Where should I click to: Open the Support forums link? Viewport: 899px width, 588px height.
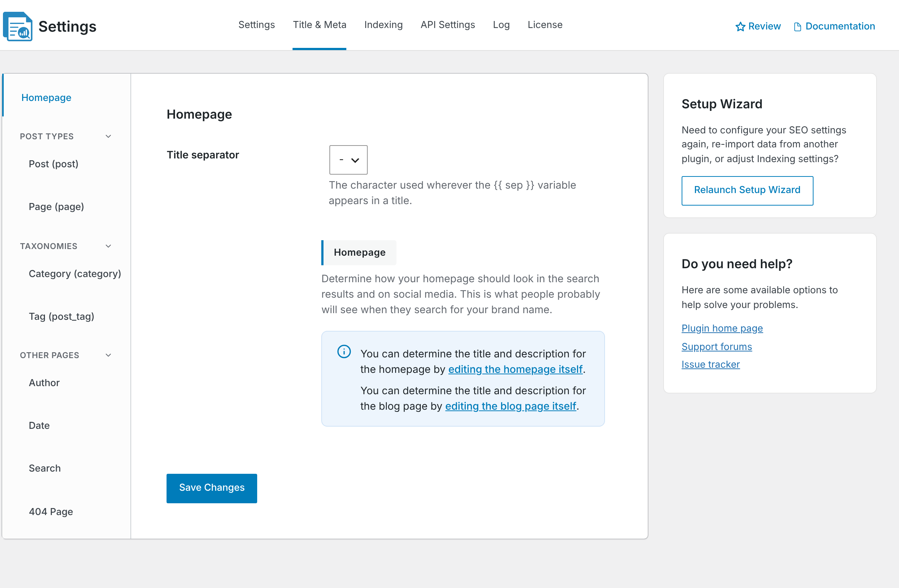click(717, 347)
